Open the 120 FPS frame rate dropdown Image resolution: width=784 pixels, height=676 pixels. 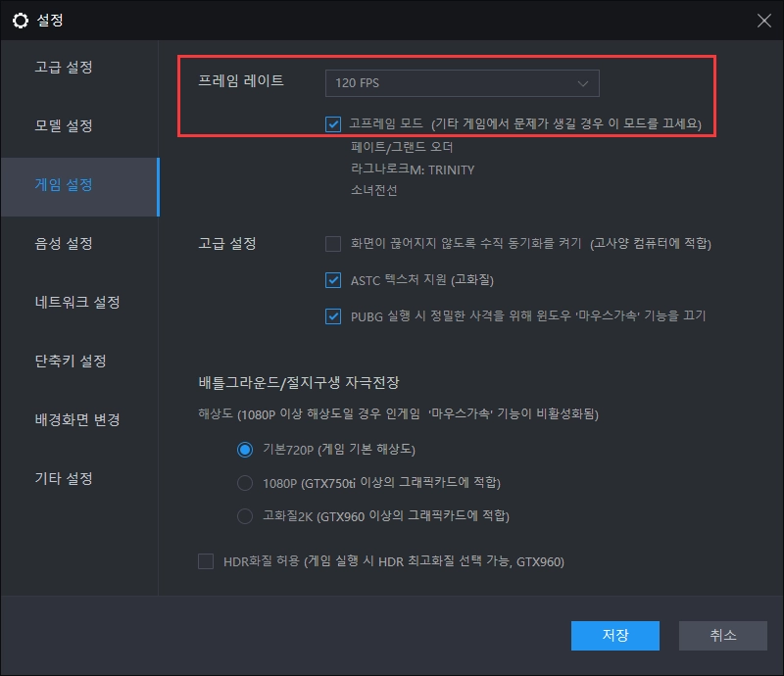pyautogui.click(x=461, y=83)
